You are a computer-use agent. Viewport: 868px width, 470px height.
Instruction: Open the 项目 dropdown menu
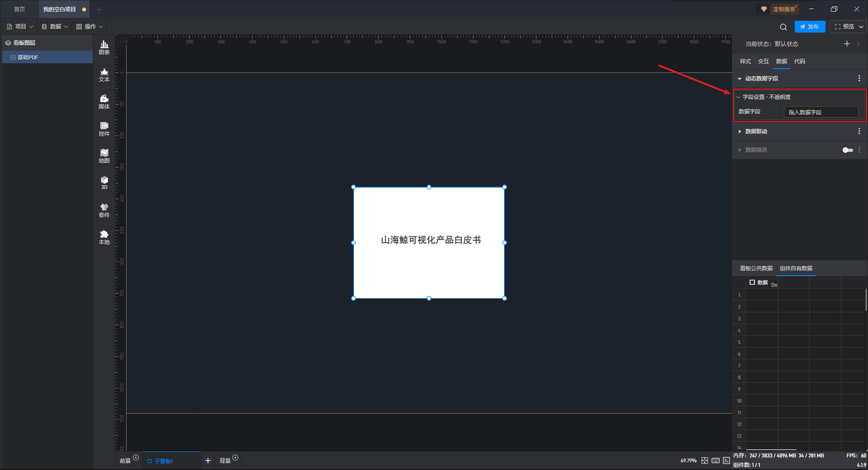click(20, 27)
